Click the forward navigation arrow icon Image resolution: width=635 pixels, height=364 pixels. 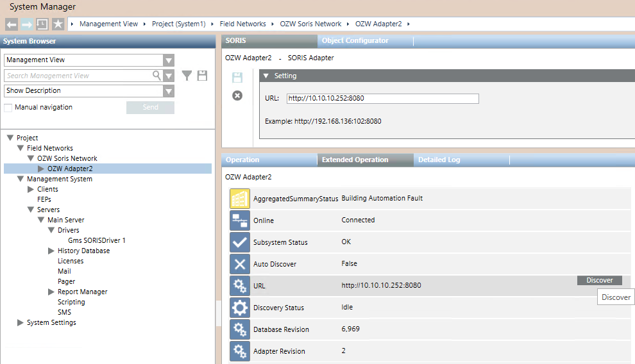26,24
